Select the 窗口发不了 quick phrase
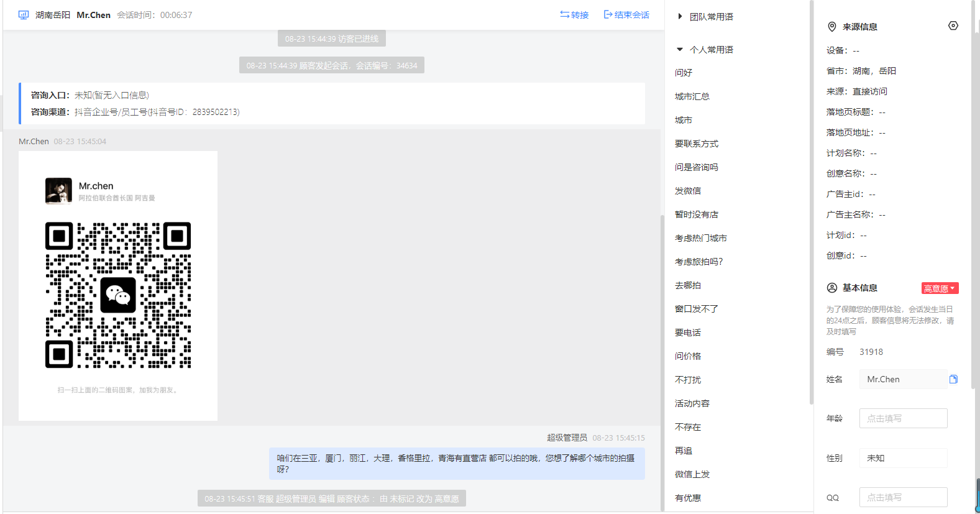The height and width of the screenshot is (514, 980). point(697,309)
